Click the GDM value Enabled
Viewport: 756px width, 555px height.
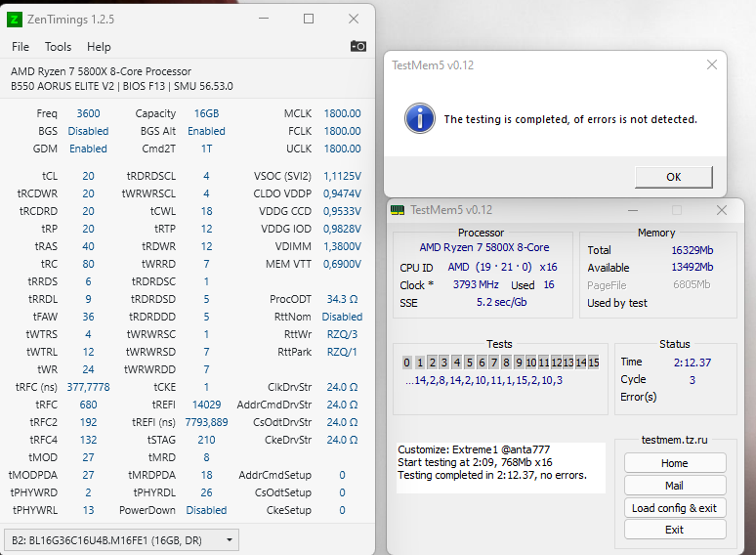(88, 149)
